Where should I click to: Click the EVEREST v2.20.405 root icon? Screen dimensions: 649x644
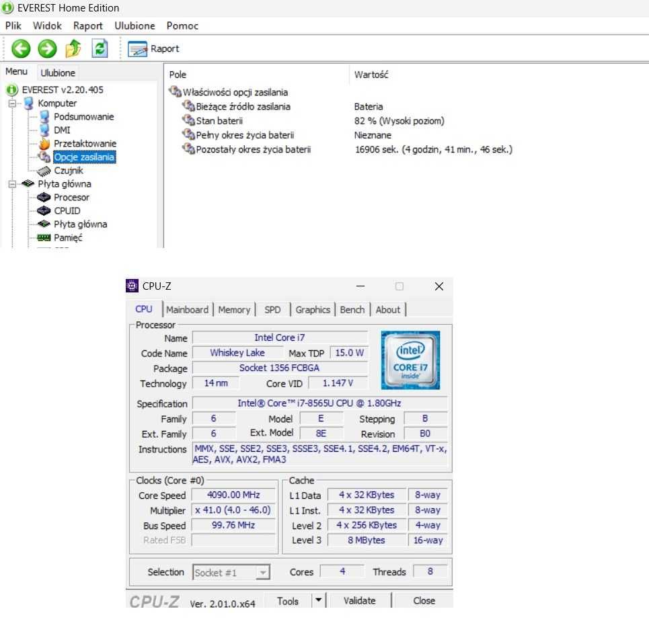[11, 90]
